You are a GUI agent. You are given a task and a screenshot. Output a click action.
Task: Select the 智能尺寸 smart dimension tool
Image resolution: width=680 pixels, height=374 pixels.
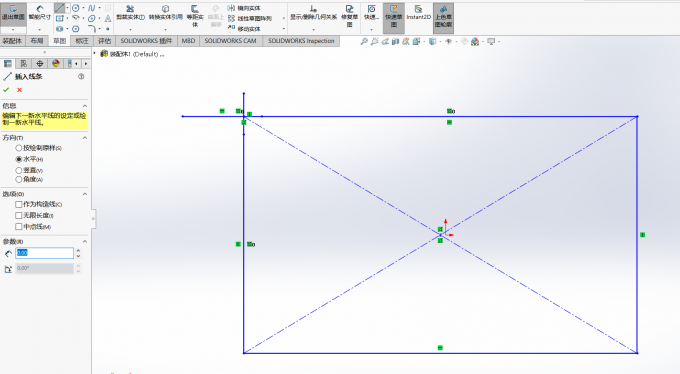(x=39, y=13)
